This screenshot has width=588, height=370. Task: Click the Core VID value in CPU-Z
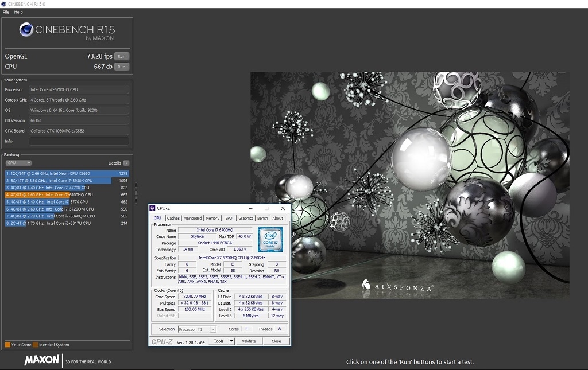240,249
